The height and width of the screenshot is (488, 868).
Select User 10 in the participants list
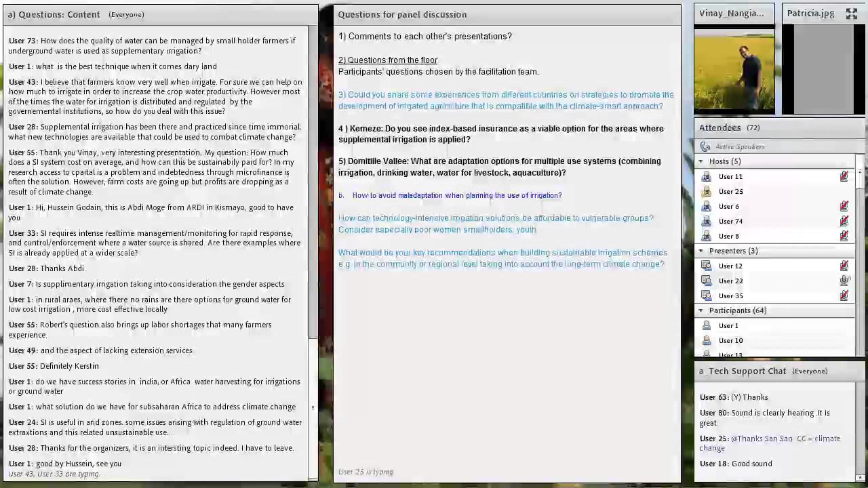730,341
